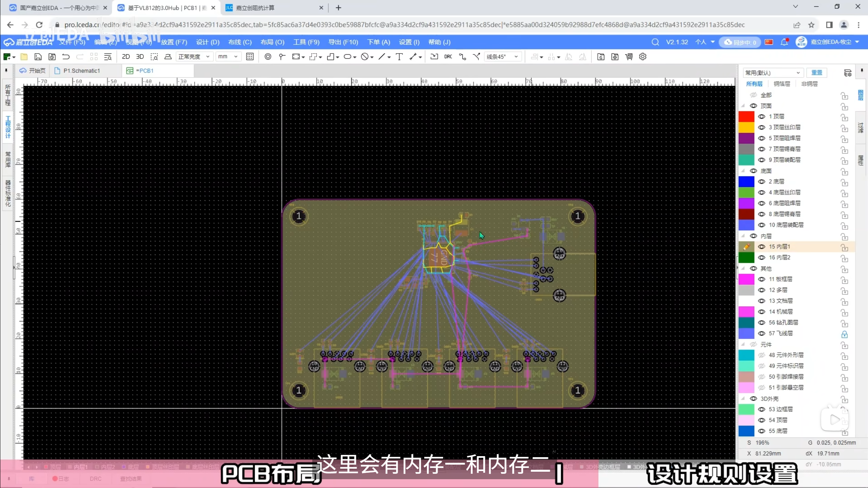The image size is (868, 488).
Task: Hide the 1 顶层 layer
Action: (x=762, y=117)
